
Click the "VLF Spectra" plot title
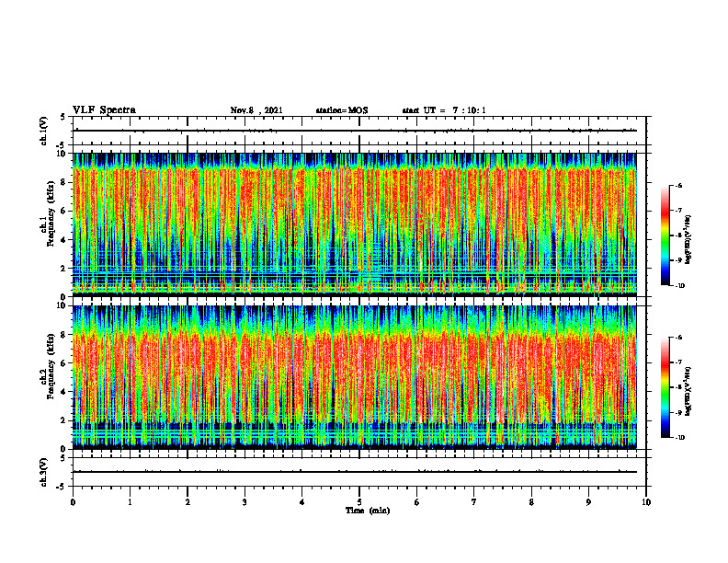(104, 110)
